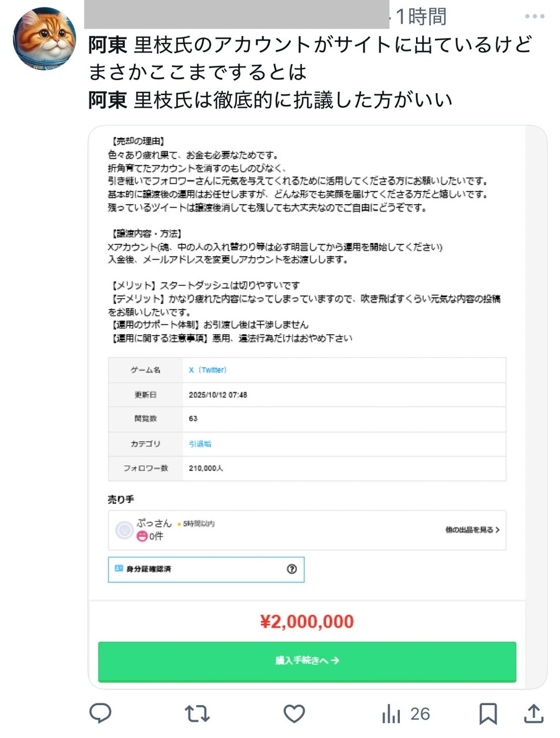Open the X (Twitter) game name link
Screen dimensions: 560x738
(x=207, y=370)
